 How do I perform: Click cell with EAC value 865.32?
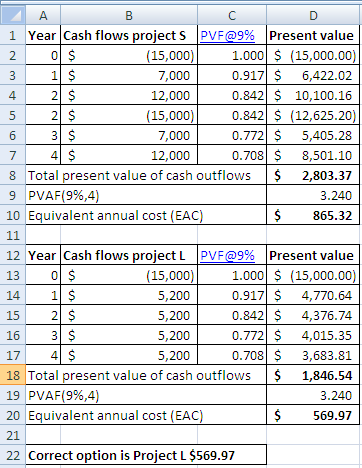pos(313,215)
